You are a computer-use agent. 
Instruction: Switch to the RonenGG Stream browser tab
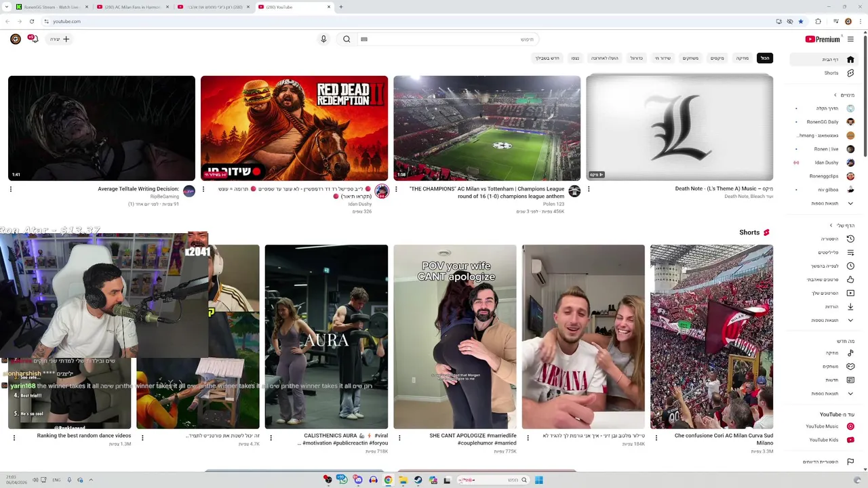(x=52, y=7)
